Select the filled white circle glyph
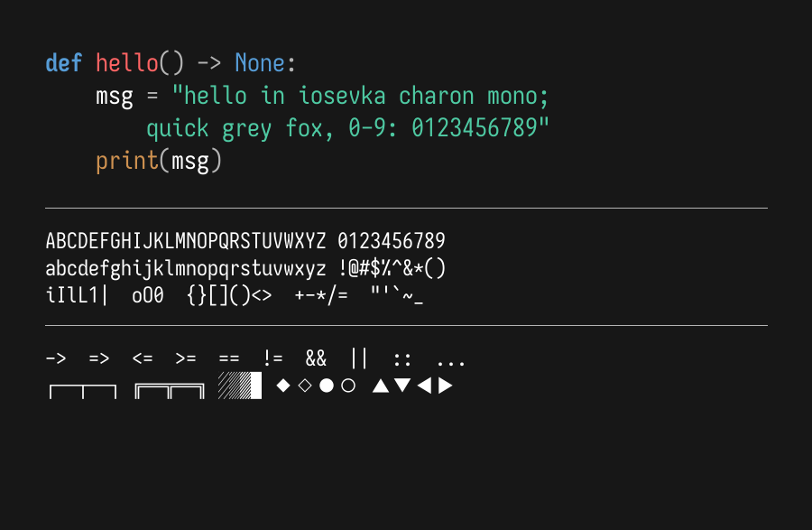Screen dimensions: 812x530 point(327,386)
